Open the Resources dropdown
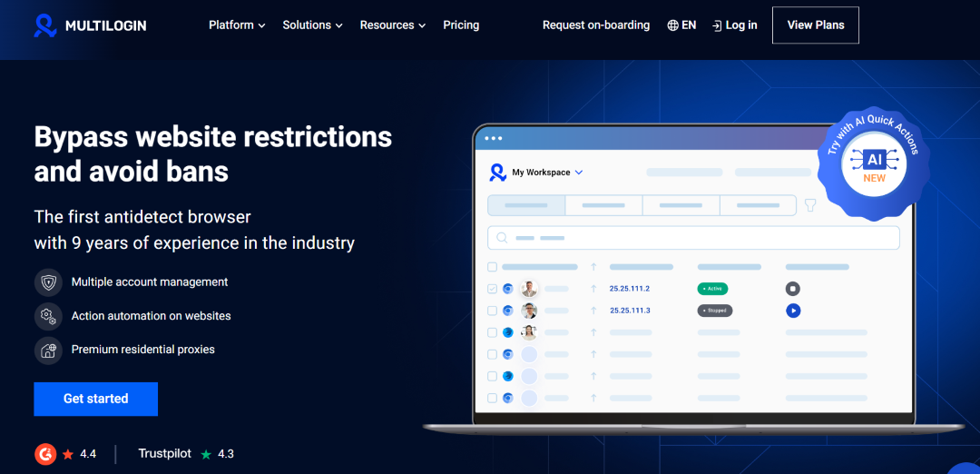 (393, 25)
